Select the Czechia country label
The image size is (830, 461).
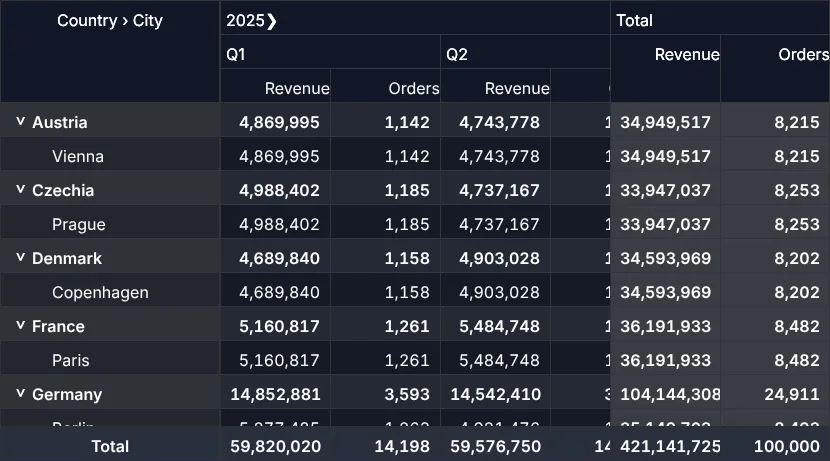pyautogui.click(x=63, y=190)
